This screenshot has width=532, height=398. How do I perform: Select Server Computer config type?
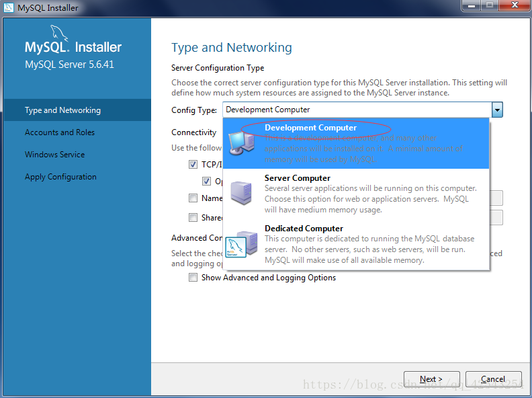pos(356,194)
